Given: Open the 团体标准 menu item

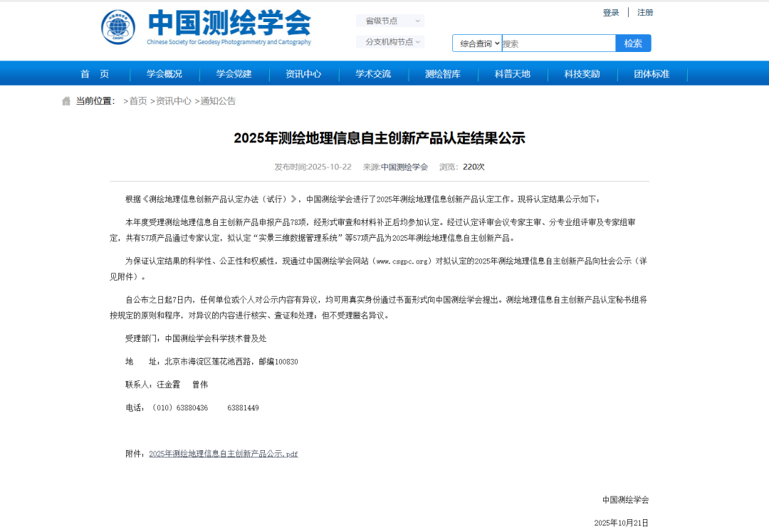Looking at the screenshot, I should 652,74.
